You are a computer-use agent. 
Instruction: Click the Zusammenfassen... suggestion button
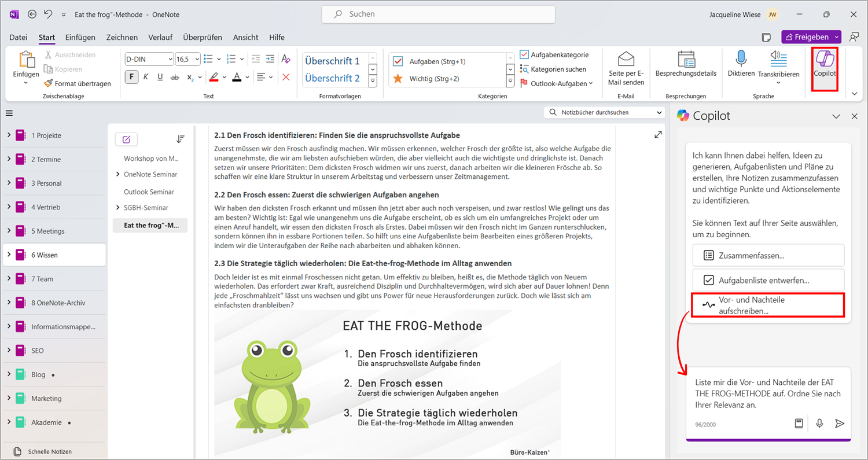(x=768, y=255)
